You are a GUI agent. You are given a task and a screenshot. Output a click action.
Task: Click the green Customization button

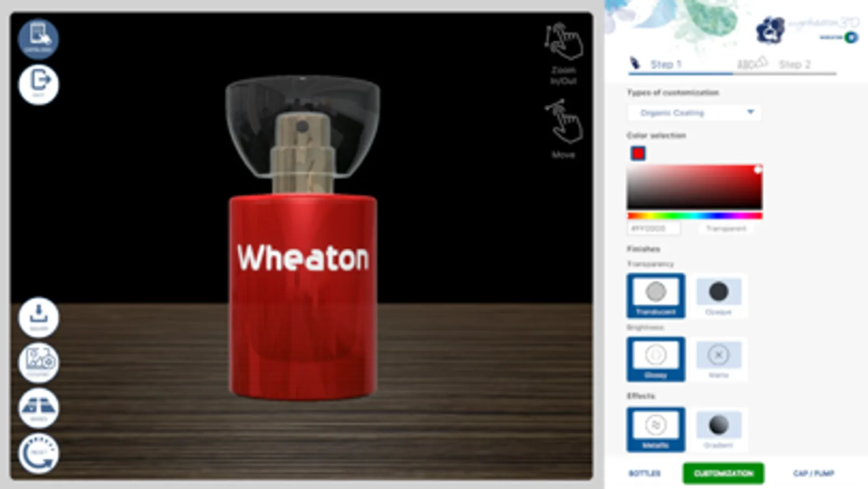pos(723,473)
